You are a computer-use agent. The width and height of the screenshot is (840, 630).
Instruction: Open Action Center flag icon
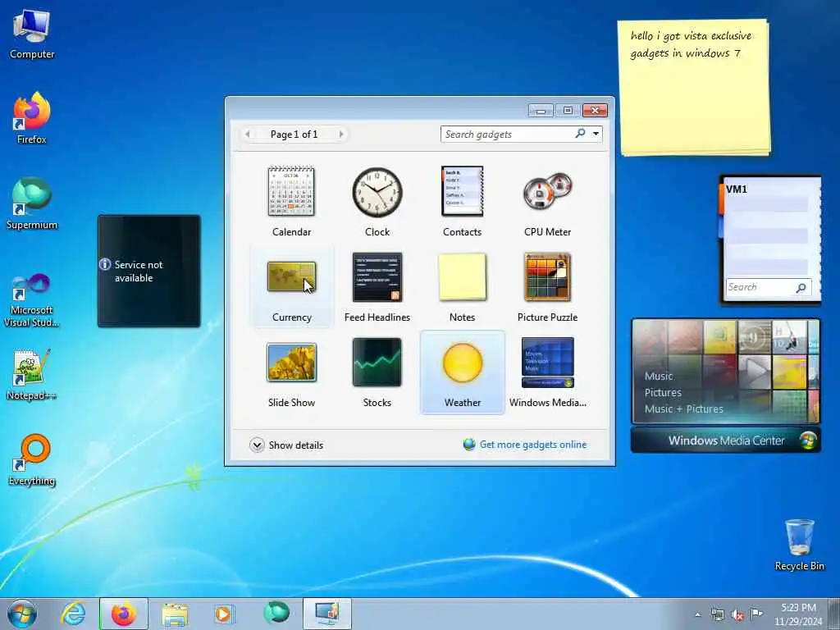(756, 614)
